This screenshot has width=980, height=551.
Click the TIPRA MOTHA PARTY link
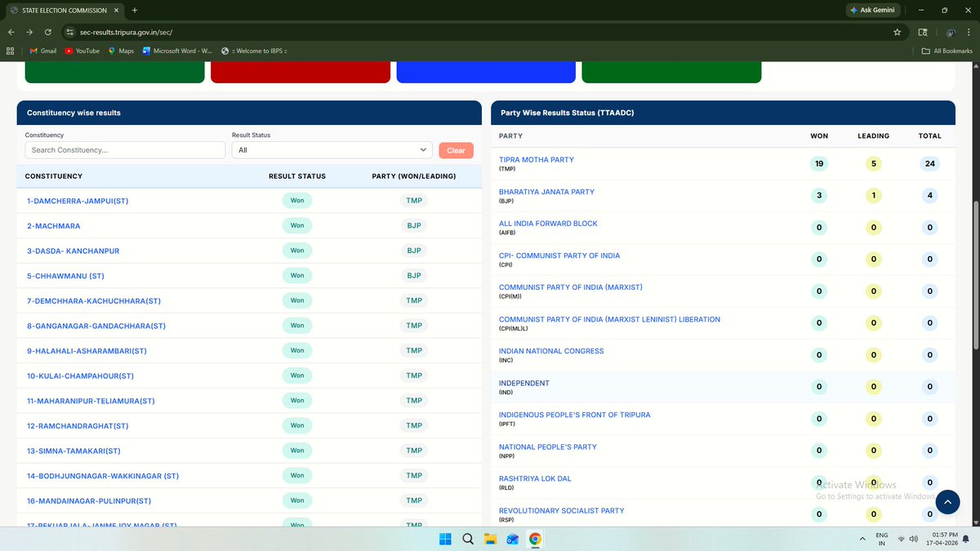click(537, 160)
